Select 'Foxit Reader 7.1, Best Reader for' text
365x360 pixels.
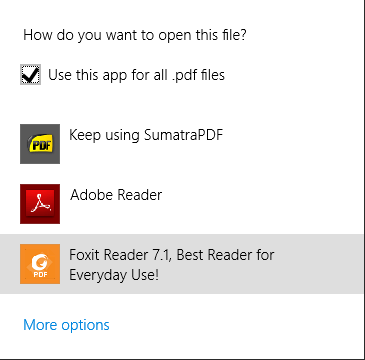point(172,255)
